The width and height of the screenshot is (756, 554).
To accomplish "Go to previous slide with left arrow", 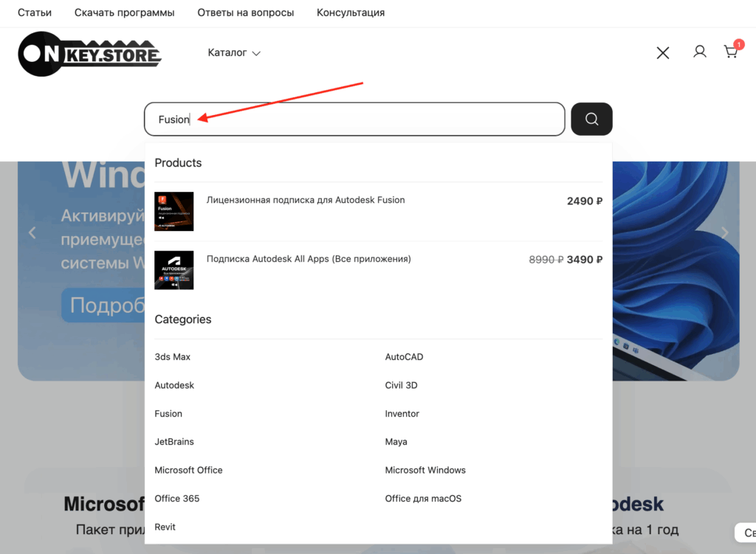I will [32, 233].
